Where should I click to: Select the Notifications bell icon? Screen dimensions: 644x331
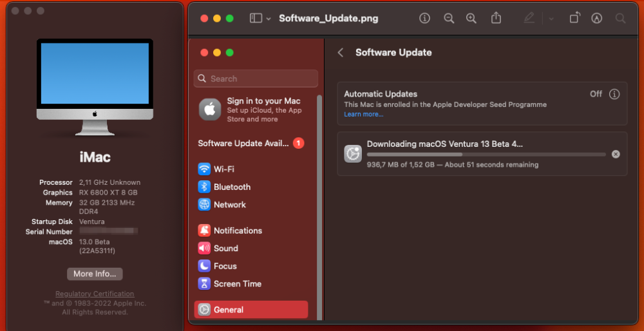[204, 231]
